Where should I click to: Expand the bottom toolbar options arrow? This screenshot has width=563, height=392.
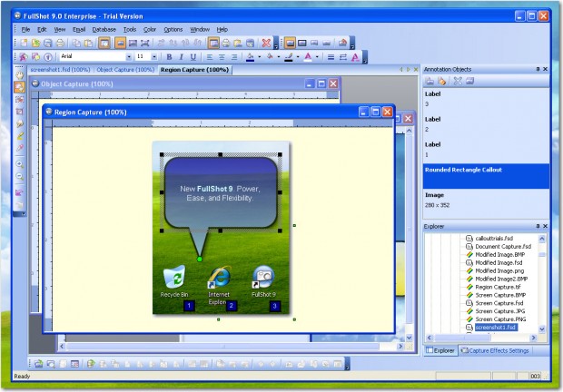347,364
